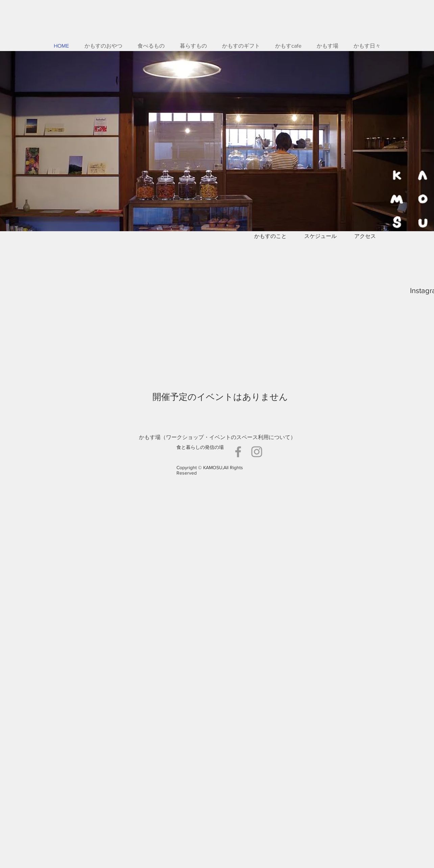Open the workshop space usage link かもす場（ワークショップ…）
The width and height of the screenshot is (434, 868).
tap(217, 437)
